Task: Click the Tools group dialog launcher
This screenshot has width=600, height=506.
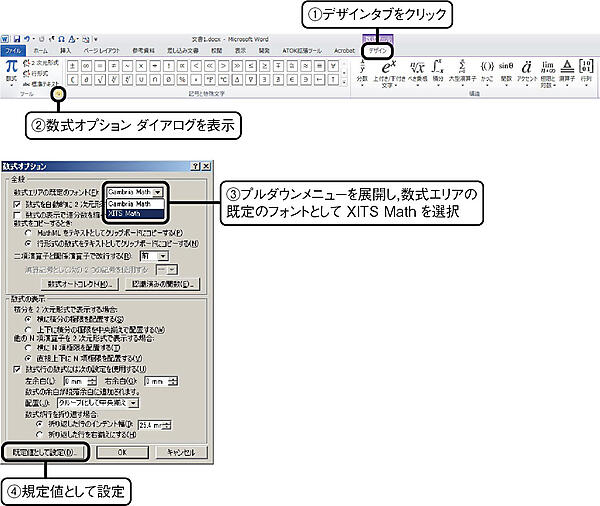Action: pyautogui.click(x=58, y=94)
